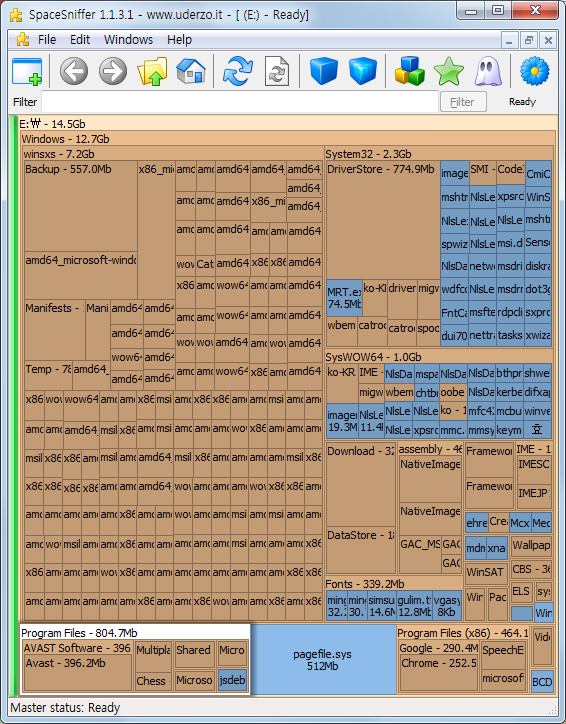
Task: Click the "Master status: Ready" status bar
Action: tap(65, 708)
